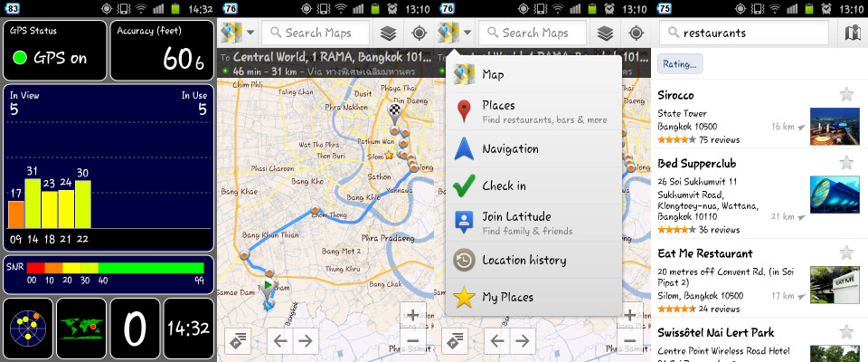The image size is (868, 362).
Task: Tap the Central World directions header
Action: tap(325, 63)
